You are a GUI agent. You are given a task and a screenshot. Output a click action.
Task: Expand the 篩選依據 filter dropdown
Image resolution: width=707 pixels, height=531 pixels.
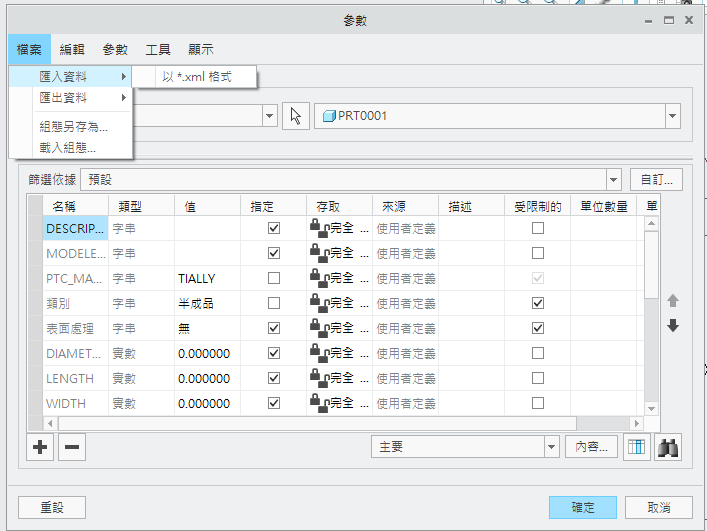point(612,180)
